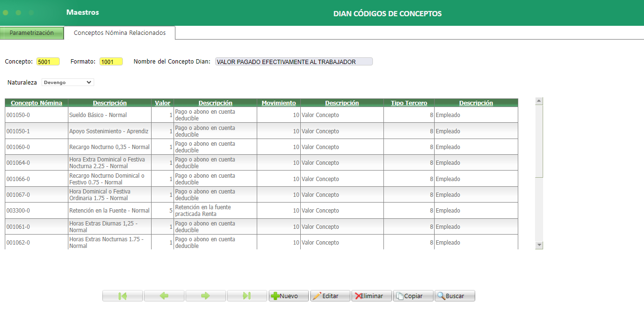Create new record with Nuevo button
644x311 pixels.
tap(289, 296)
